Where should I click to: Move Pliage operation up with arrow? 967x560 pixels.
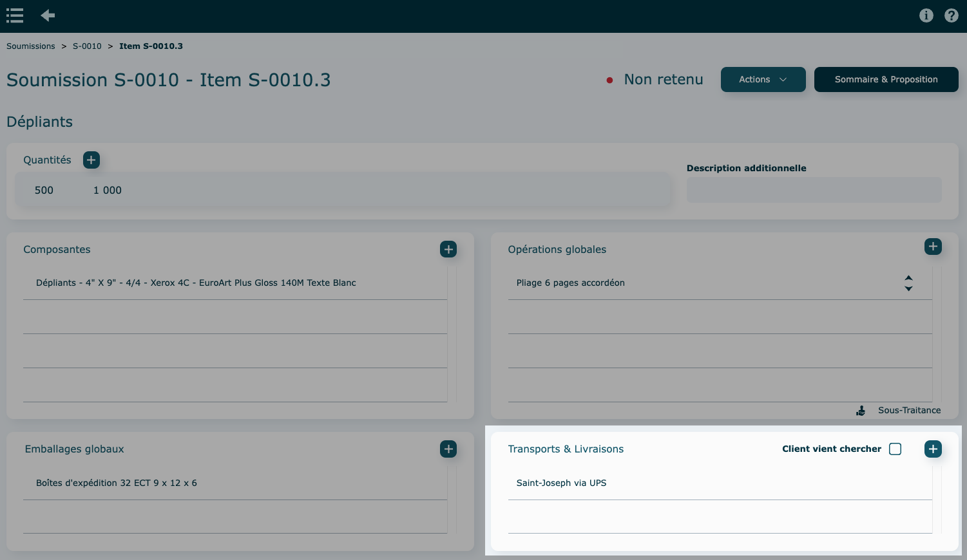[908, 278]
